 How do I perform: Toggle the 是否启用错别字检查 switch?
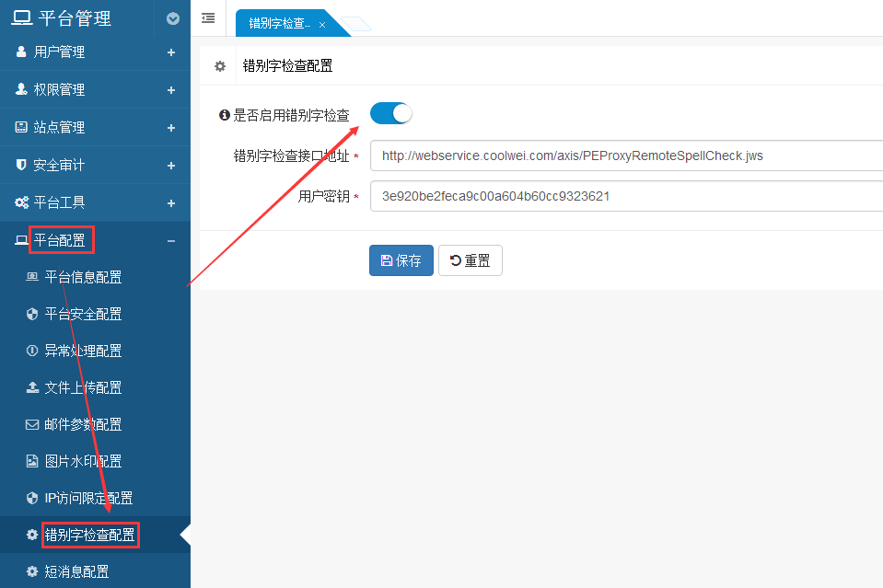pyautogui.click(x=390, y=113)
